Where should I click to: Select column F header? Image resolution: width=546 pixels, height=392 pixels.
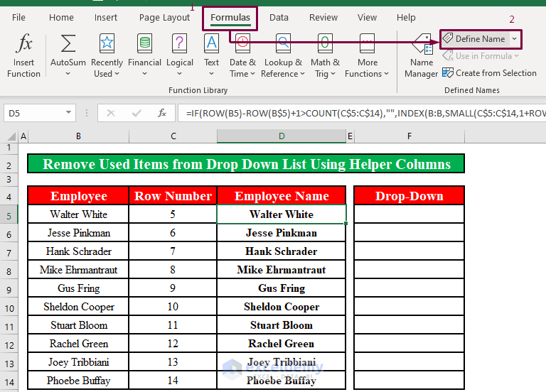(x=409, y=136)
